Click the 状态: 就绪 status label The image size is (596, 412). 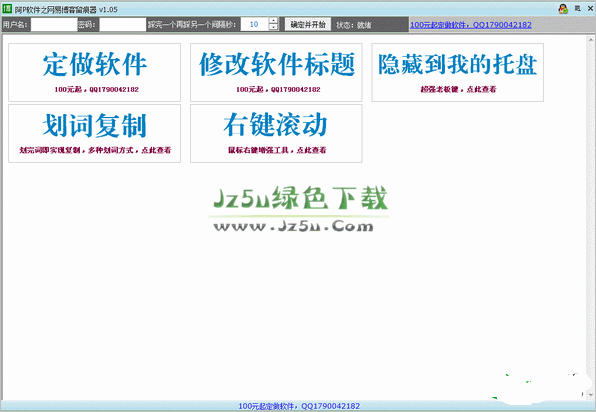point(353,25)
